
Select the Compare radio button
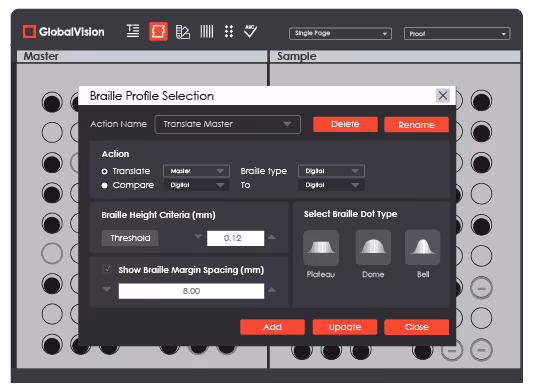[105, 186]
